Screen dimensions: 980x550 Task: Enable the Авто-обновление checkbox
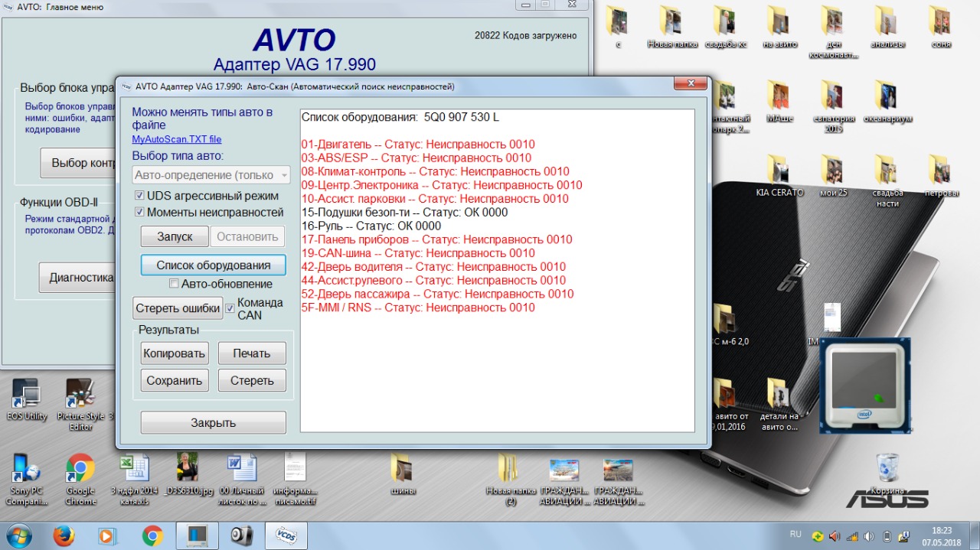(174, 284)
